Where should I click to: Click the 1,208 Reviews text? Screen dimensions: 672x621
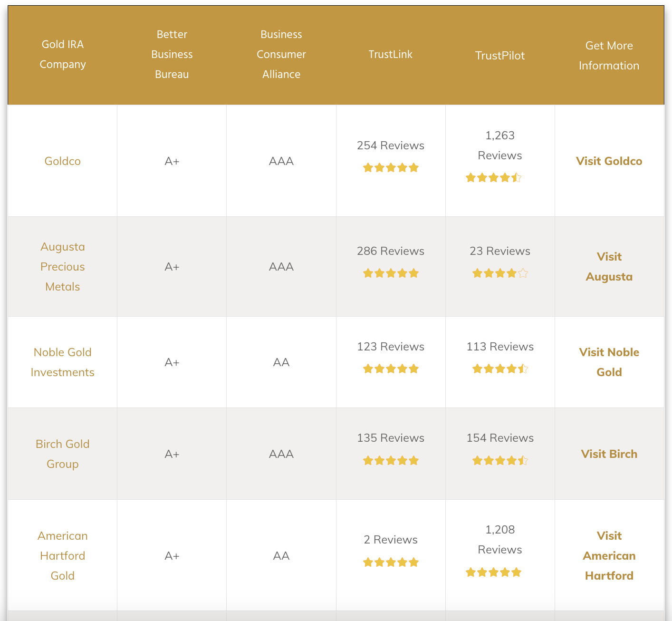[500, 540]
